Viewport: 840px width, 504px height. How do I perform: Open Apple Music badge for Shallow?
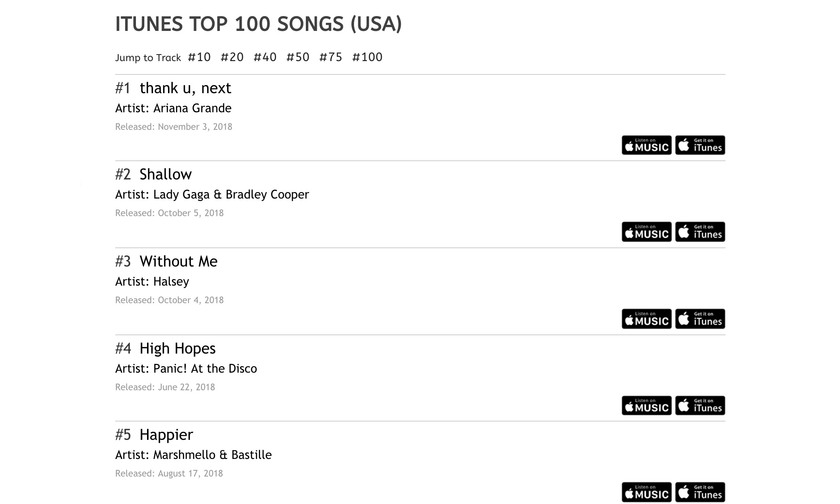pyautogui.click(x=646, y=232)
